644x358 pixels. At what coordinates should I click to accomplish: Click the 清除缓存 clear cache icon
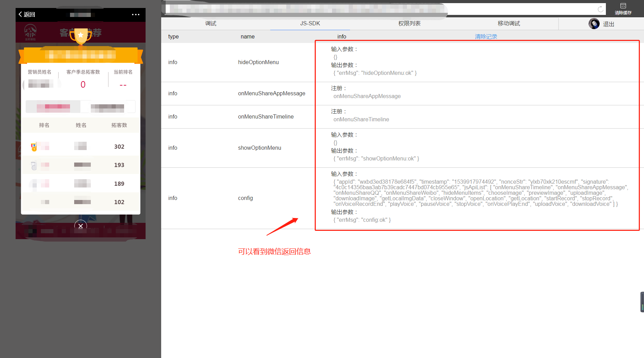pyautogui.click(x=623, y=9)
